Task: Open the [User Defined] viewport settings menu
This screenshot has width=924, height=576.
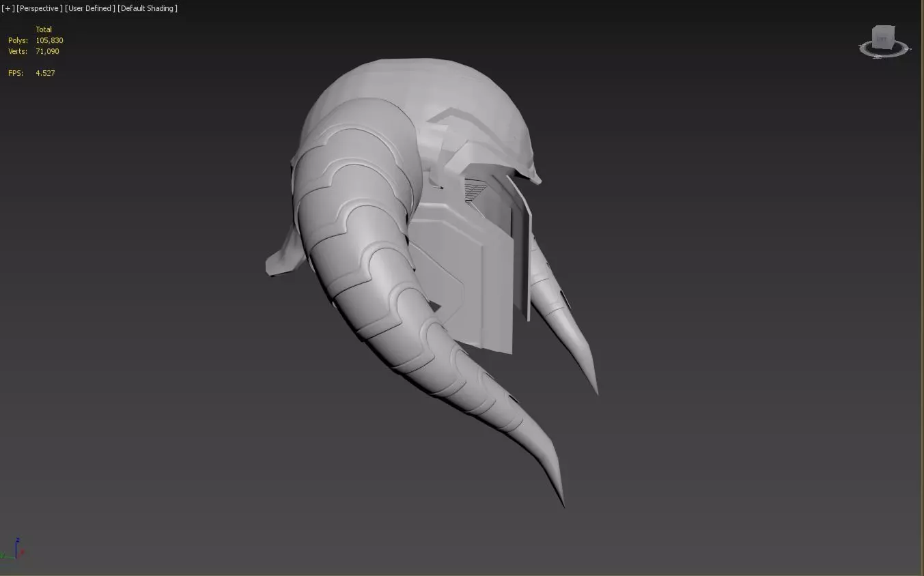Action: (90, 8)
